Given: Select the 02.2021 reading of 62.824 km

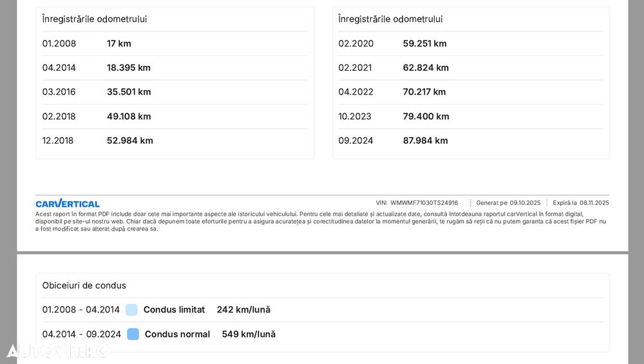Looking at the screenshot, I should (426, 68).
